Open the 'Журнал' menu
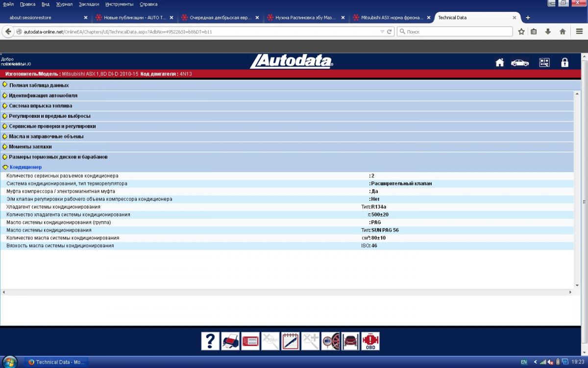Screen dimensions: 588x368 pyautogui.click(x=64, y=4)
